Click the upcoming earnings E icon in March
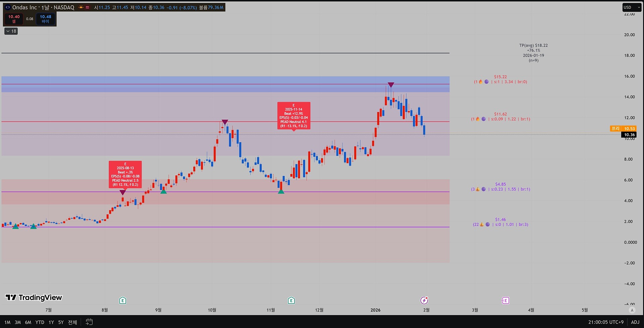The height and width of the screenshot is (328, 644). coord(505,300)
